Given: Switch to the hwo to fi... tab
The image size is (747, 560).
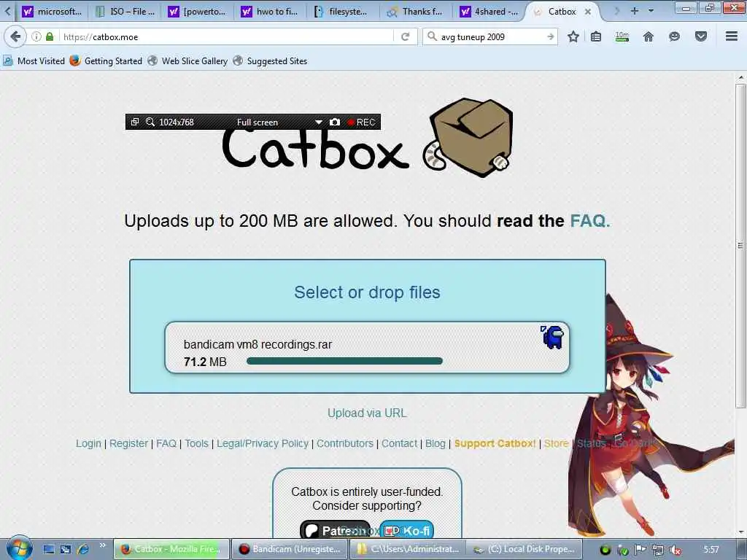Looking at the screenshot, I should [270, 12].
